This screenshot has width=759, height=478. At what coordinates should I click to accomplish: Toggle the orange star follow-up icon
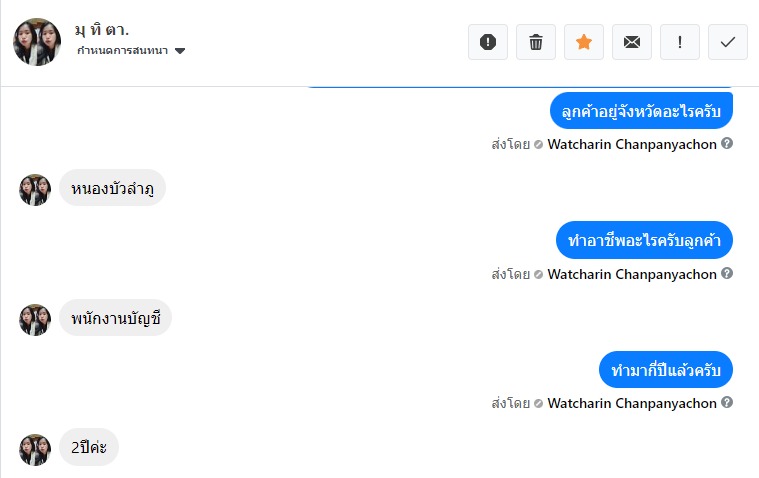pos(584,42)
